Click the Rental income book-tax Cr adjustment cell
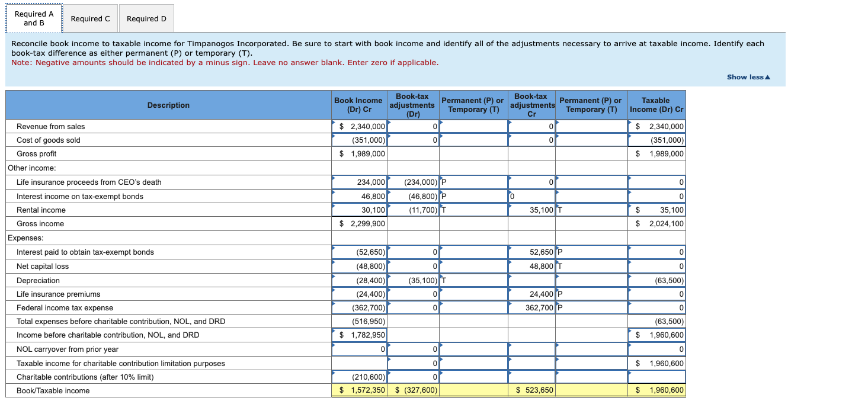The width and height of the screenshot is (868, 401). [x=530, y=210]
